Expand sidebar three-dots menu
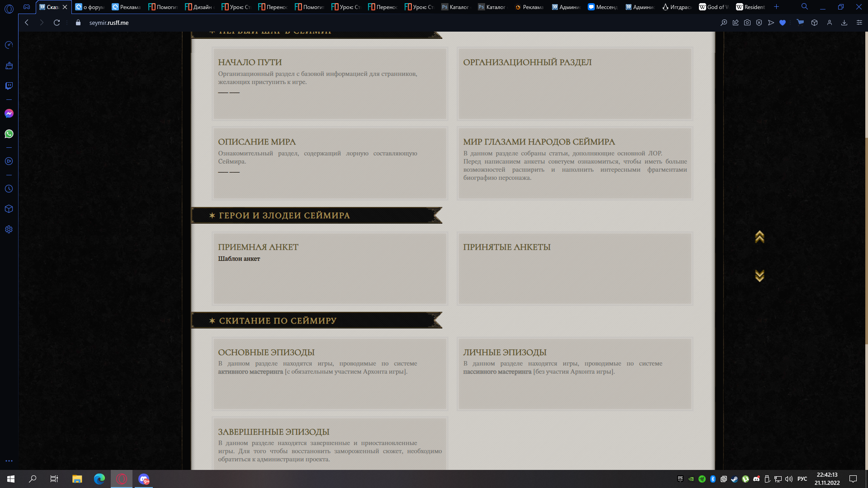 [9, 461]
